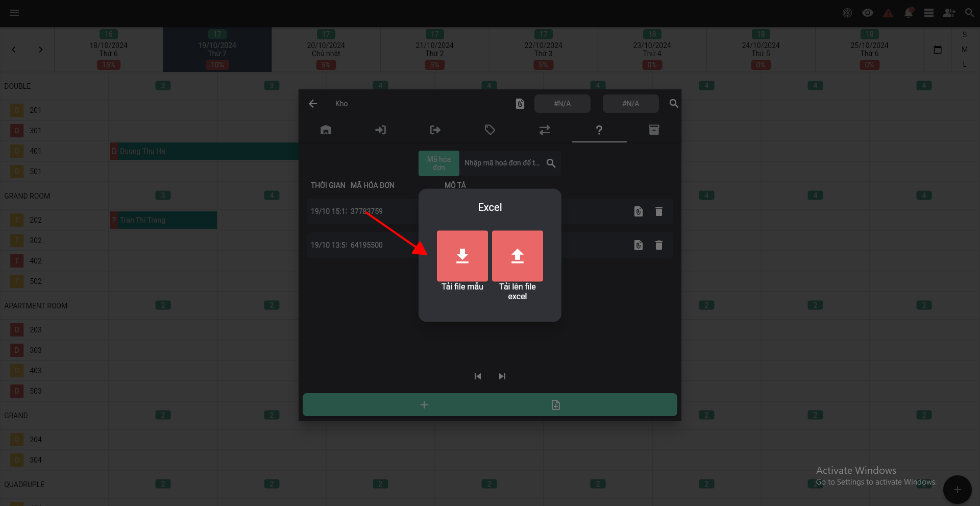The image size is (980, 506).
Task: Click the list lines icon in top bar
Action: coord(929,13)
